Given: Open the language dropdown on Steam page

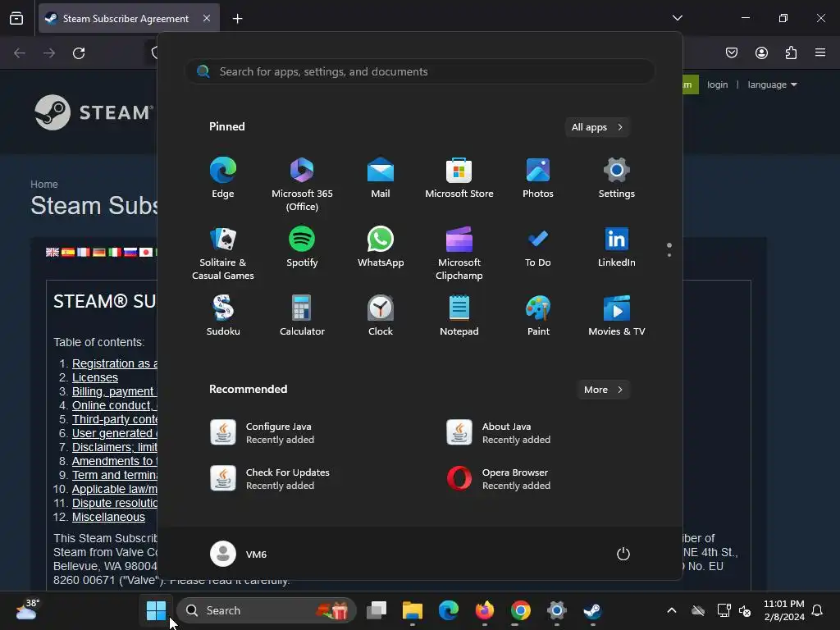Looking at the screenshot, I should 772,84.
